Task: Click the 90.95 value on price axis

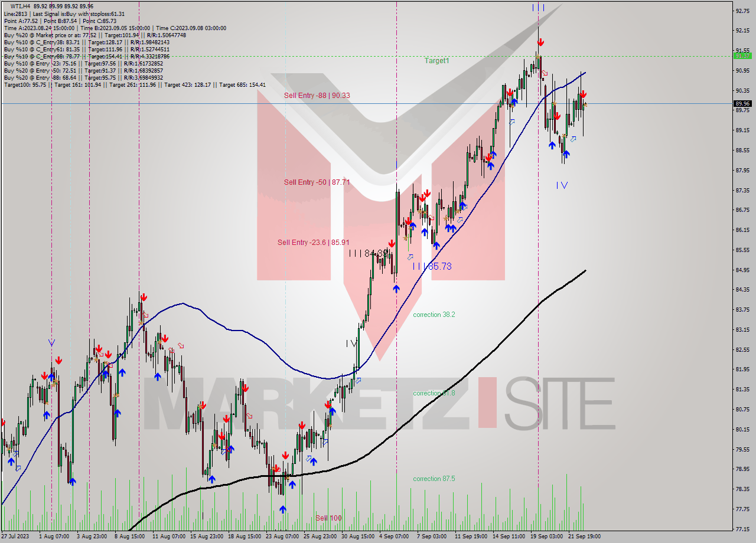Action: click(x=742, y=71)
